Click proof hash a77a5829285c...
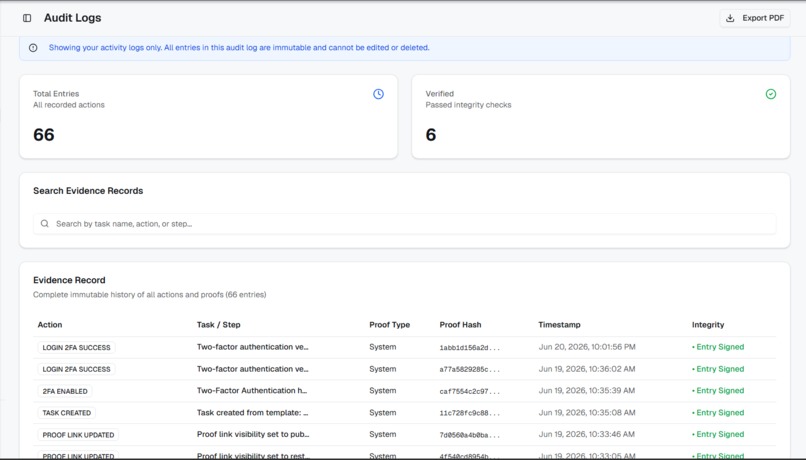The width and height of the screenshot is (806, 460). 469,370
